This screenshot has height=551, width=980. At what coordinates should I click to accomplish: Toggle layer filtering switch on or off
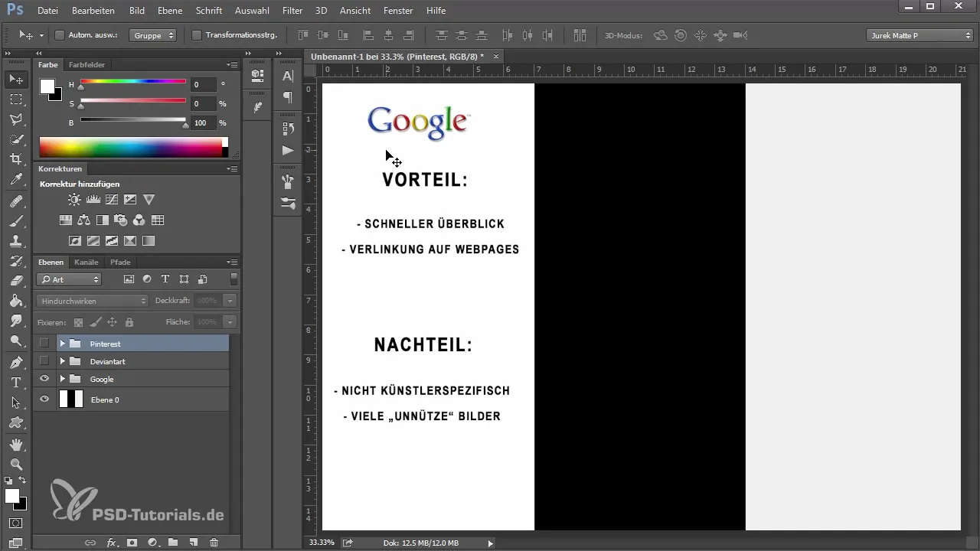point(234,279)
